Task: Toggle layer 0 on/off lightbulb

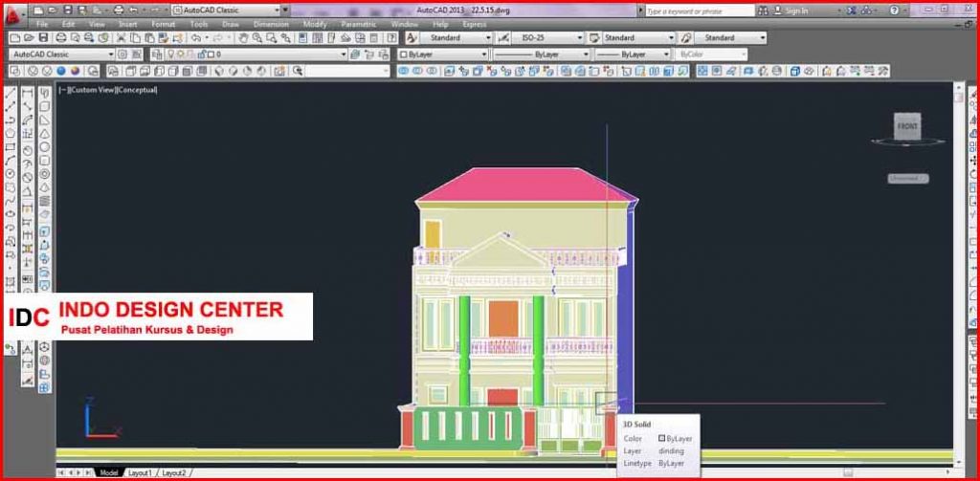Action: pyautogui.click(x=170, y=55)
